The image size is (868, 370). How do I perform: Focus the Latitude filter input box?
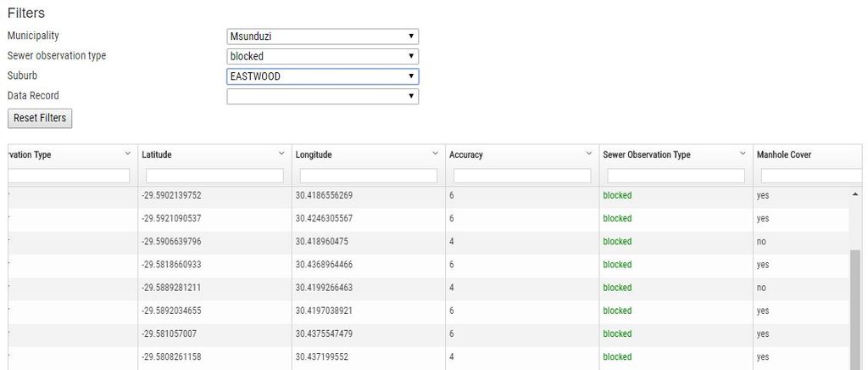(x=214, y=176)
